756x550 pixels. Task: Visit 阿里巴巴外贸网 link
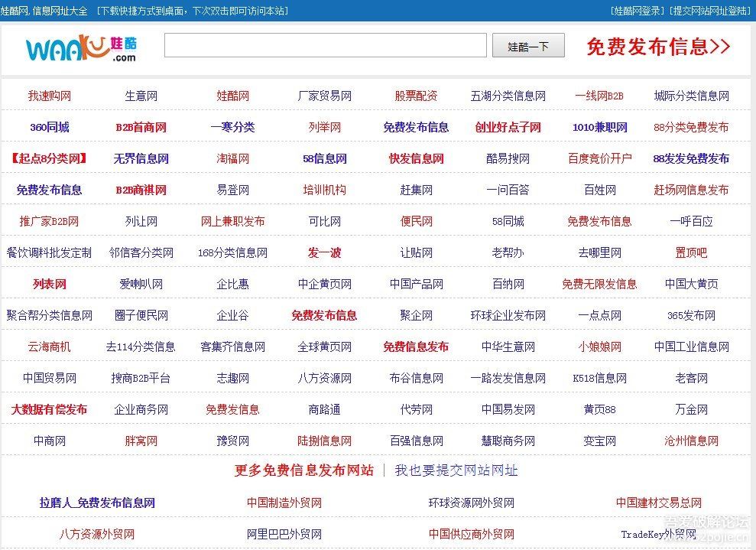click(x=284, y=533)
